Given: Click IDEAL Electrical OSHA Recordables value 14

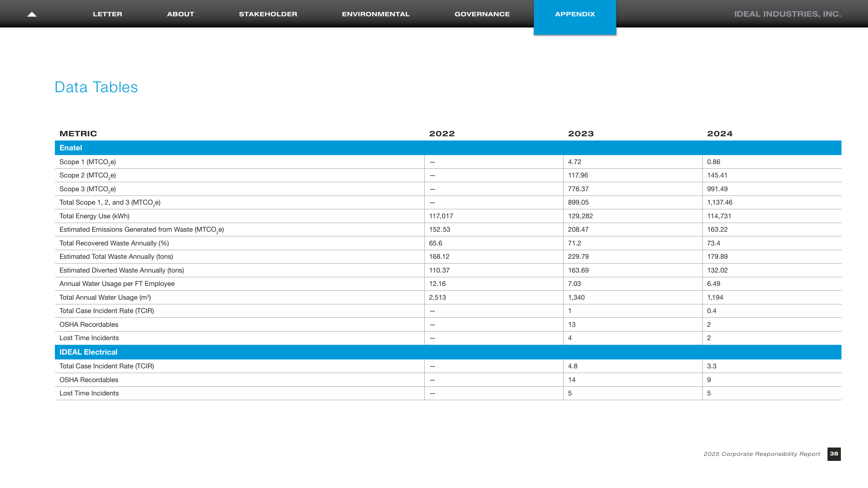Looking at the screenshot, I should click(571, 380).
